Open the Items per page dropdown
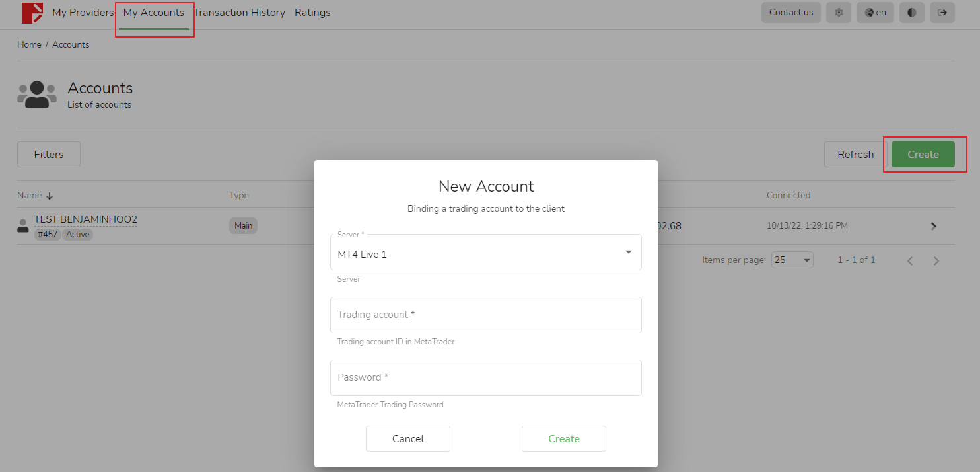This screenshot has height=472, width=980. point(792,260)
